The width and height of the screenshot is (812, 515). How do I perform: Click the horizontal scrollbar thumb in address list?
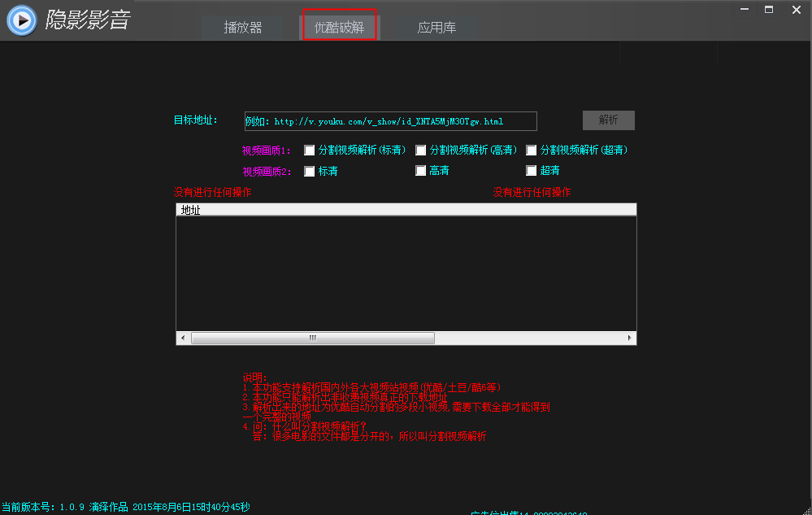click(x=313, y=338)
